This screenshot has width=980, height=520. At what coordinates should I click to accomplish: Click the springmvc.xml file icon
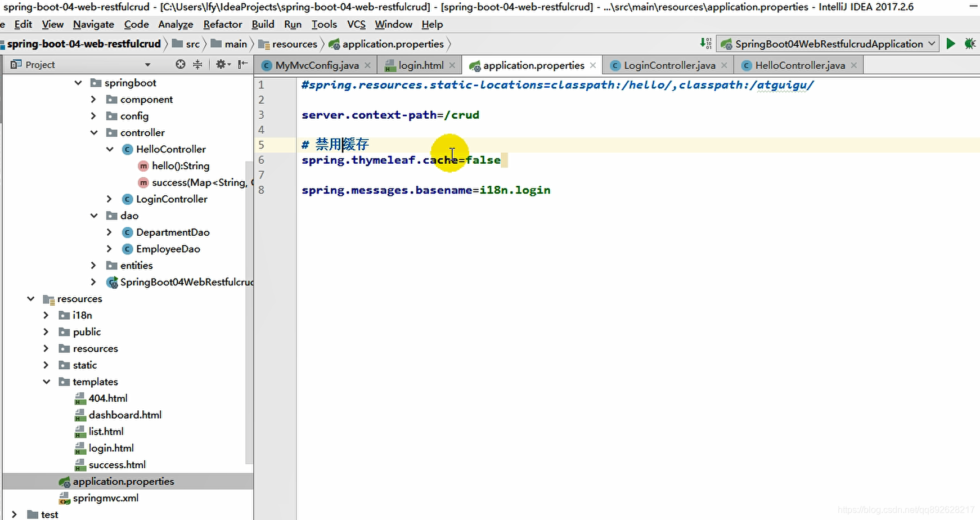pos(64,498)
